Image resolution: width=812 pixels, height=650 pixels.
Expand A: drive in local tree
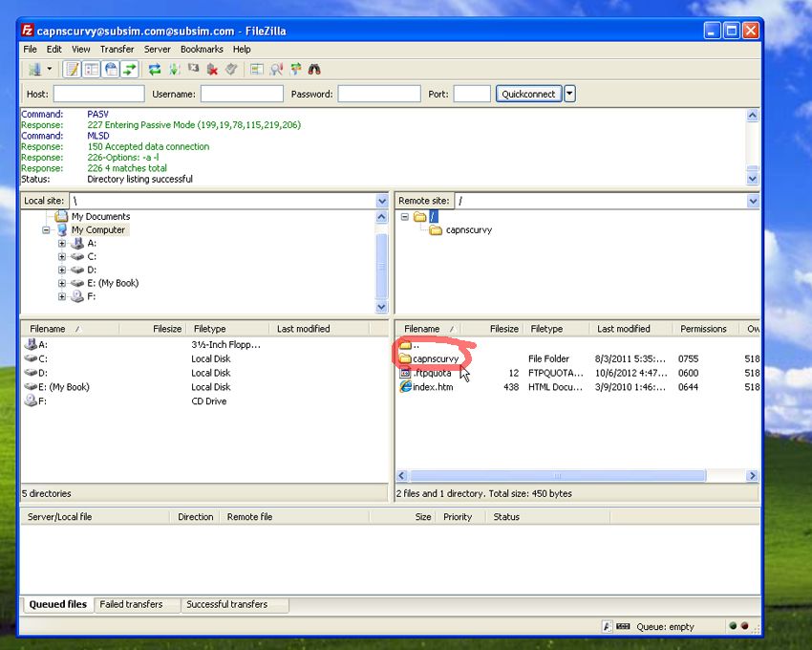(x=62, y=243)
